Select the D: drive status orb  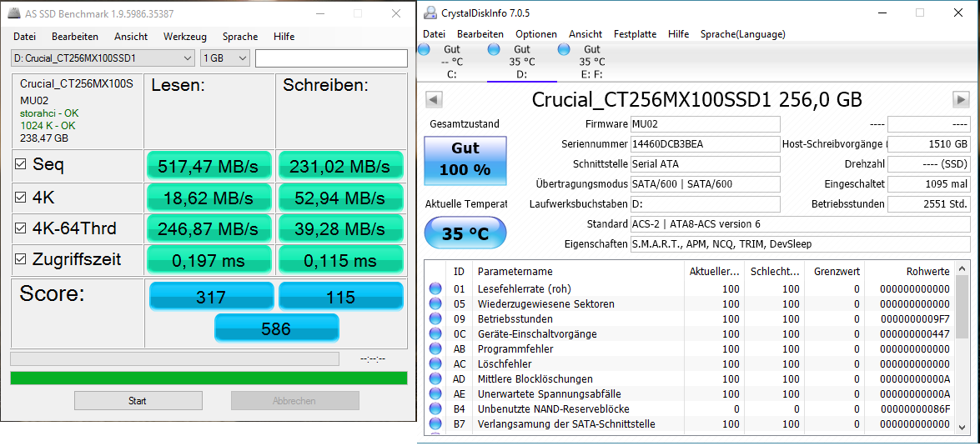494,48
